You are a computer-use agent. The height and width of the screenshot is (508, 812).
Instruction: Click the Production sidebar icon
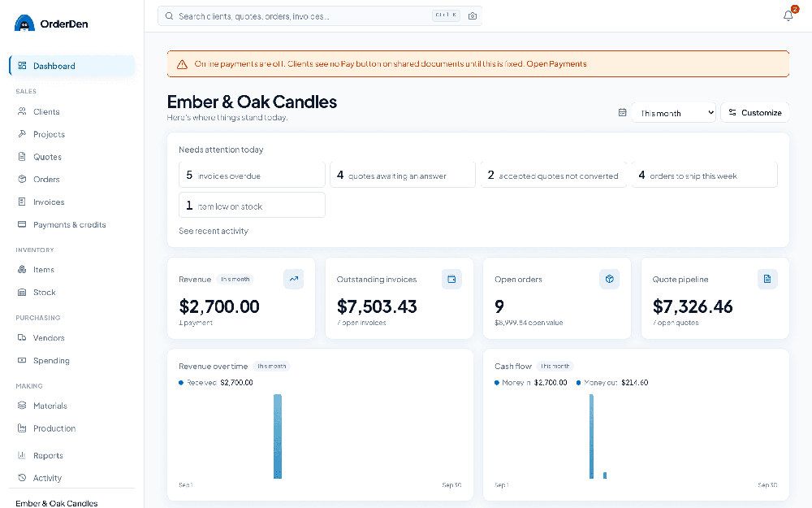pos(22,428)
